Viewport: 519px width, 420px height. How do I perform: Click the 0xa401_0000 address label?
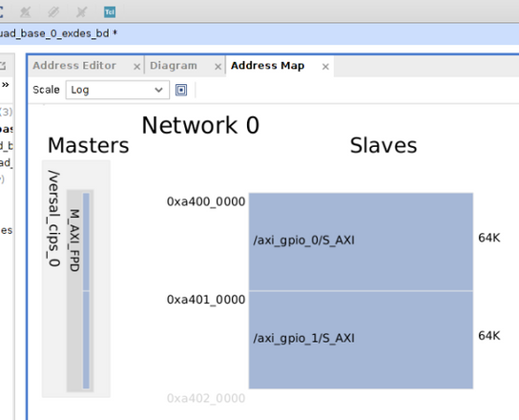coord(206,300)
